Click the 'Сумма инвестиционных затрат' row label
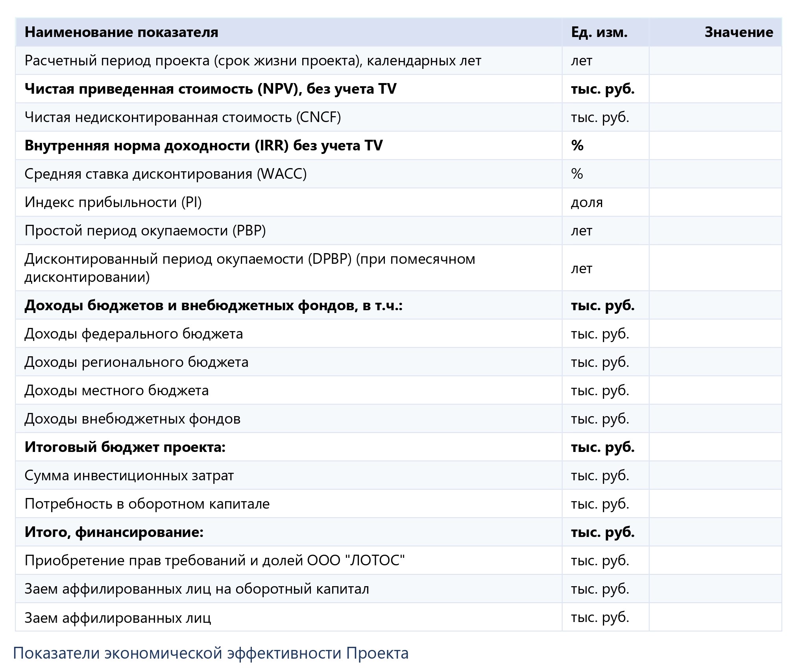 pyautogui.click(x=129, y=476)
